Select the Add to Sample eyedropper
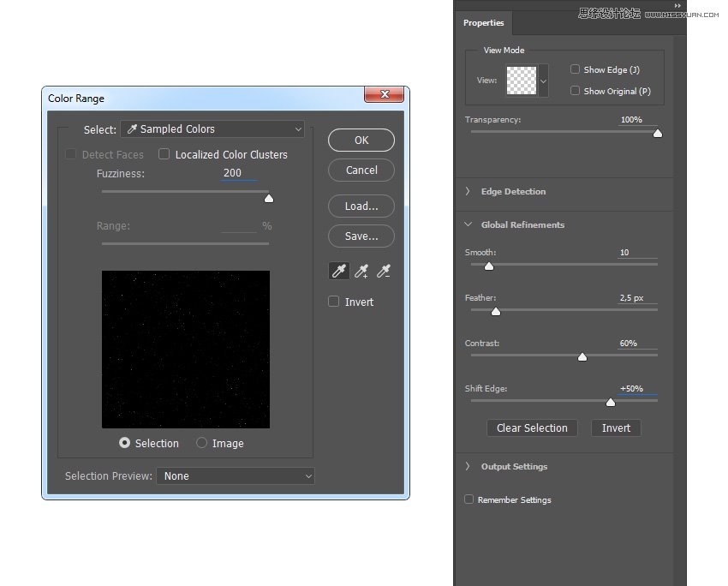This screenshot has width=728, height=586. 361,270
